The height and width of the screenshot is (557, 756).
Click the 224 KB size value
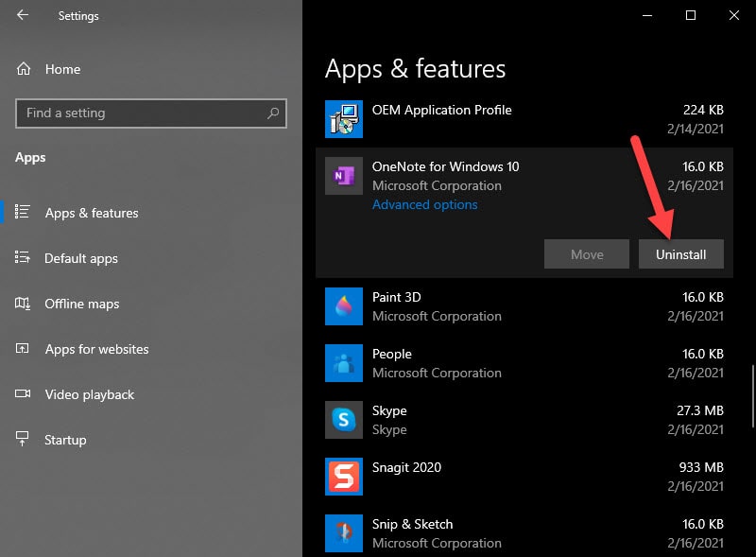point(703,110)
